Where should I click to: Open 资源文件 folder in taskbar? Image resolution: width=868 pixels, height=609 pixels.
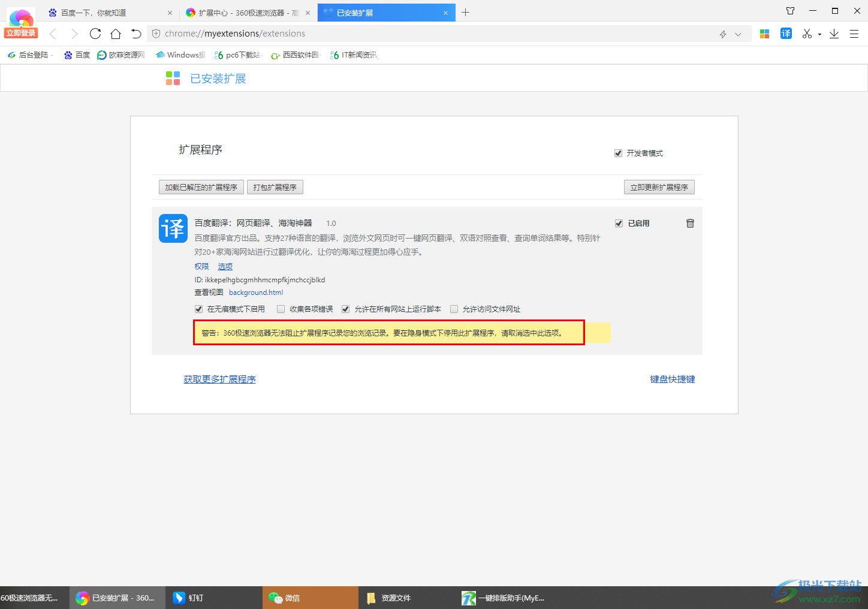(x=406, y=598)
